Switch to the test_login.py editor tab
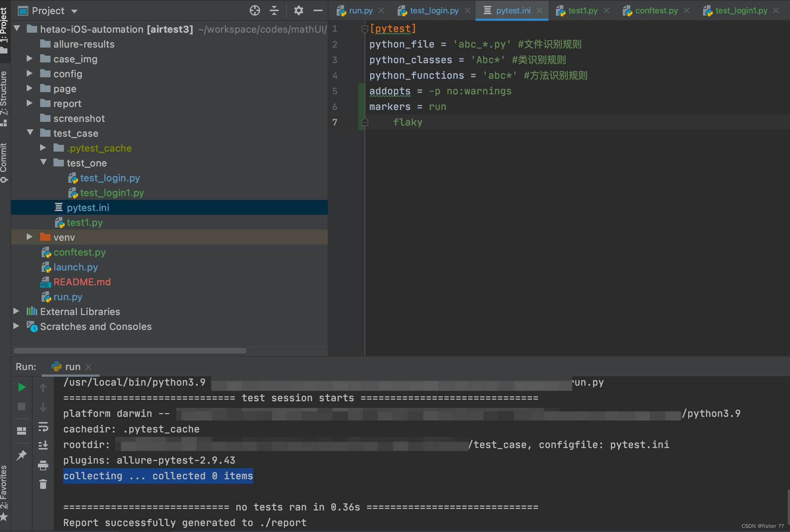 tap(434, 10)
